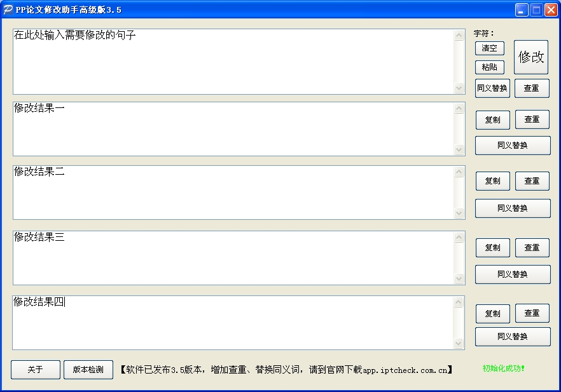Image resolution: width=561 pixels, height=392 pixels.
Task: Click scroll-up arrow of 修改结果四 box
Action: 459,302
